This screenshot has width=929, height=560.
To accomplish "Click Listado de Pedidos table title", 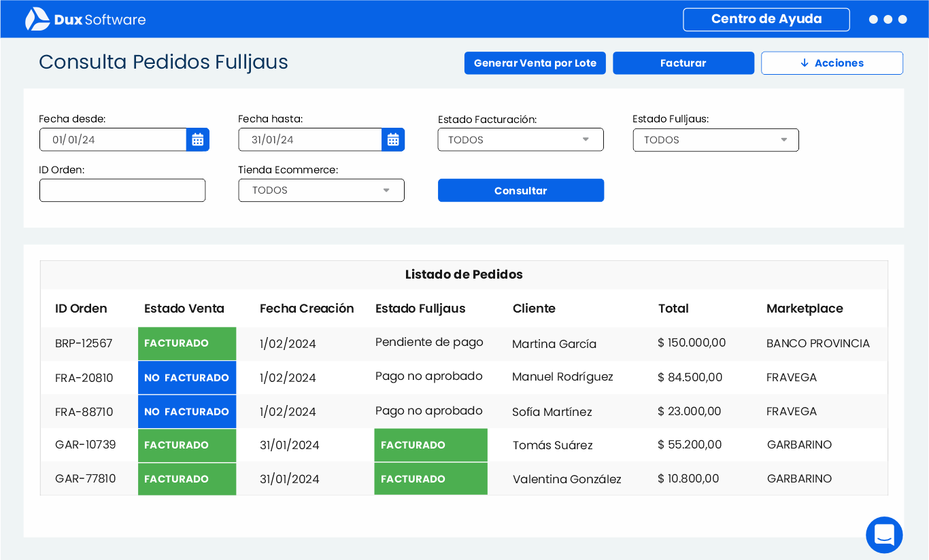I will [464, 275].
